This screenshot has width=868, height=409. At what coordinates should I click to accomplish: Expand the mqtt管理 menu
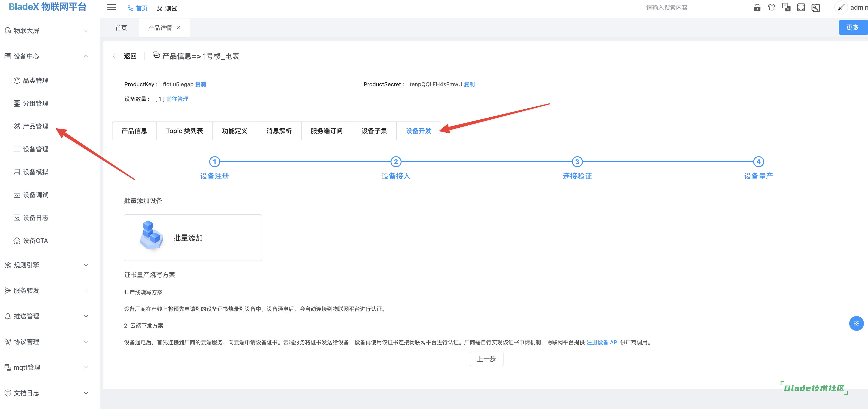[x=46, y=368]
